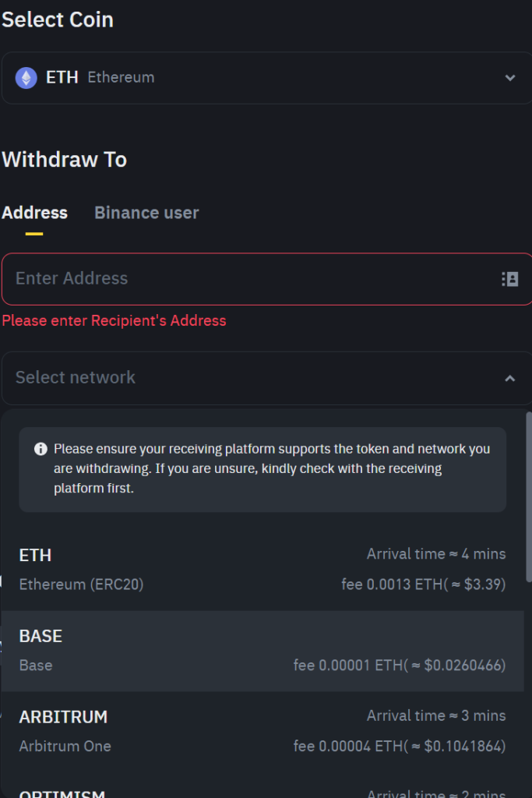The image size is (532, 798).
Task: Select the BASE network option
Action: pos(262,651)
